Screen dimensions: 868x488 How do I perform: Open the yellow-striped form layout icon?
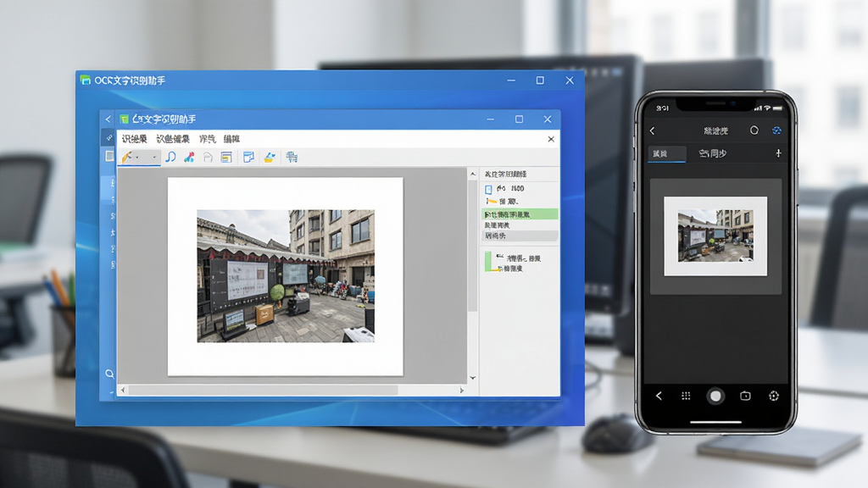pos(225,158)
